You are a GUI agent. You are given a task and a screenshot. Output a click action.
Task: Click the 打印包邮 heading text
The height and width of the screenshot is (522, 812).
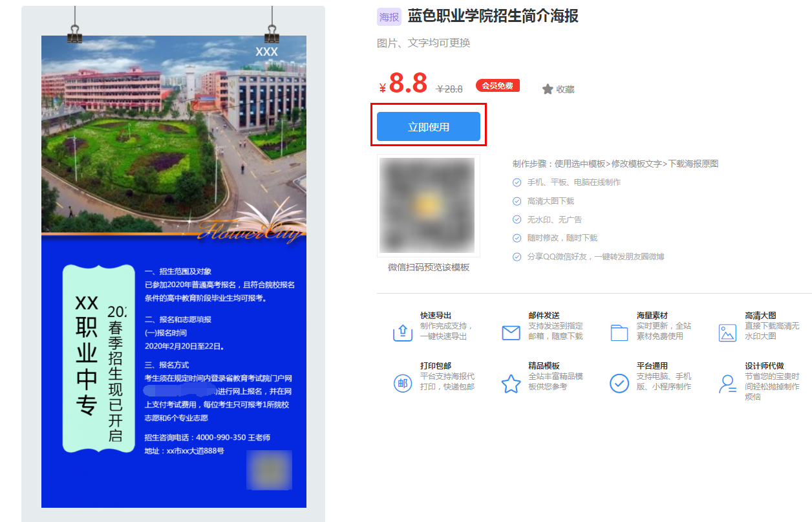pyautogui.click(x=436, y=366)
